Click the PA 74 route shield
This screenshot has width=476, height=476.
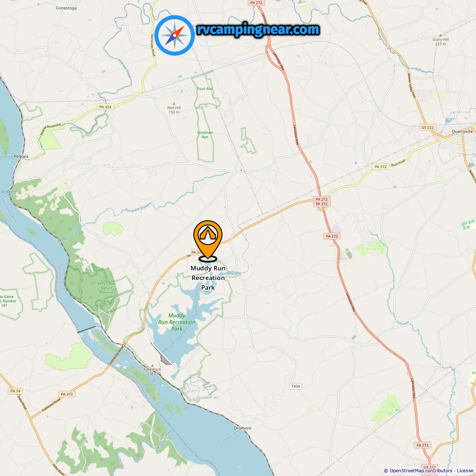pos(16,391)
